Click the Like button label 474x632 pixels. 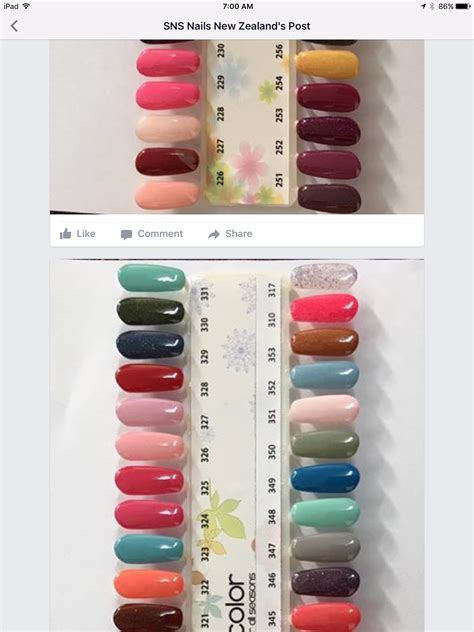(86, 234)
